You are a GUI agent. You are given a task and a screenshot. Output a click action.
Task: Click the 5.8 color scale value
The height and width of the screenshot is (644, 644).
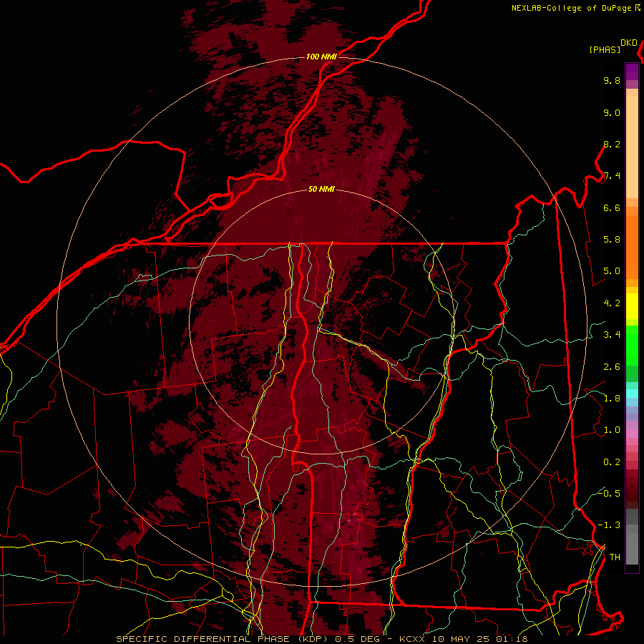point(612,240)
